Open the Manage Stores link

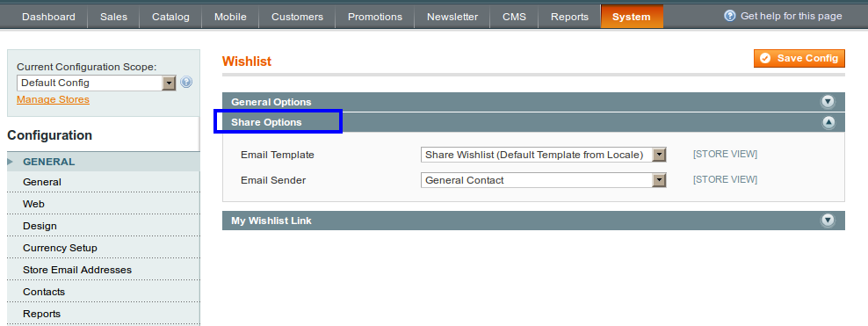53,99
